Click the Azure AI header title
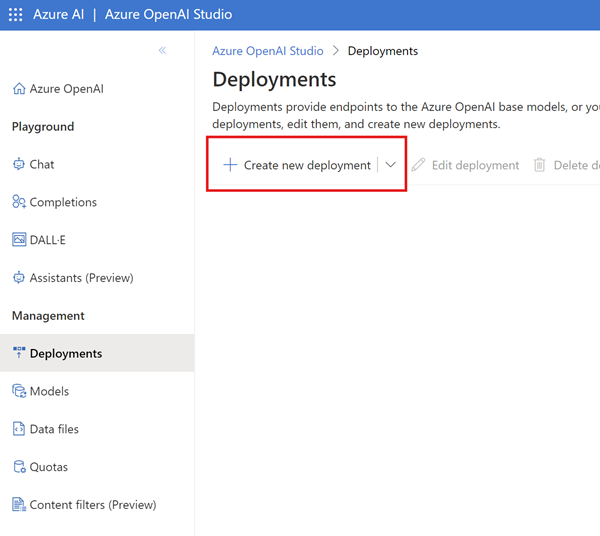This screenshot has width=600, height=536. click(59, 14)
